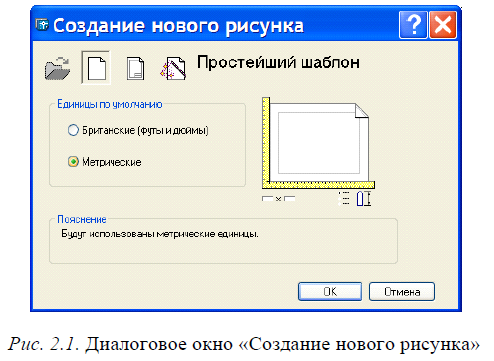
Task: Click the Пояснение group label
Action: [82, 219]
